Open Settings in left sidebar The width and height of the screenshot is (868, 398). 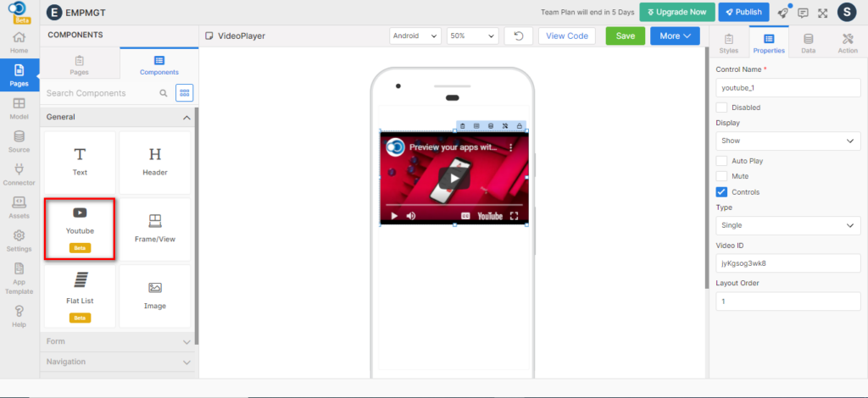[x=19, y=241]
